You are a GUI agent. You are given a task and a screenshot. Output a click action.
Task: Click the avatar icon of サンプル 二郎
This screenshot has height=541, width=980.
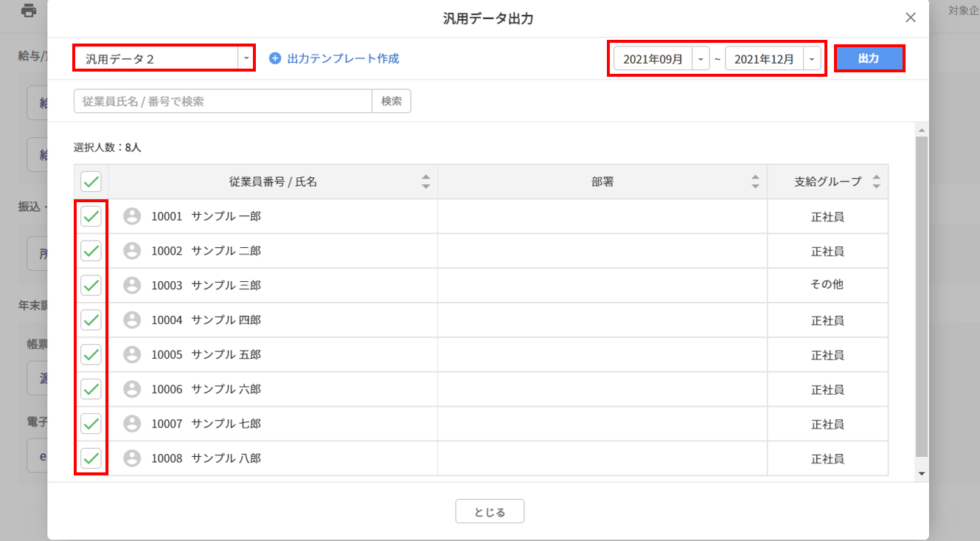pos(132,251)
